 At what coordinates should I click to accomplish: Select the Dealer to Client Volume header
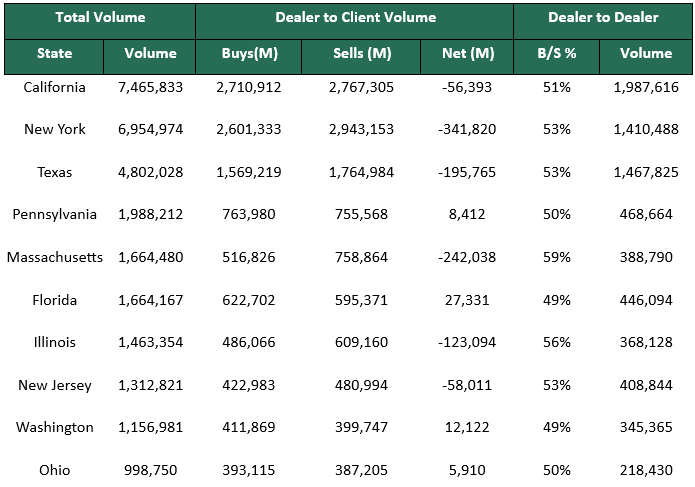coord(354,18)
